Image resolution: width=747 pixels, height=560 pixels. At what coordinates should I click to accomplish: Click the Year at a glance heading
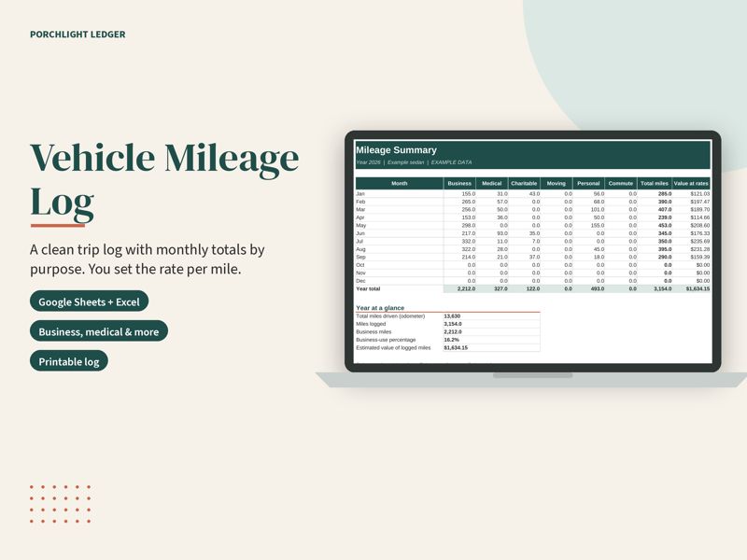(x=380, y=308)
